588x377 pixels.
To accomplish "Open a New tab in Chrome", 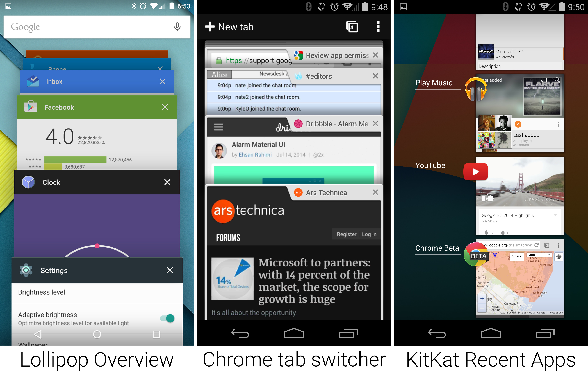I will 231,26.
